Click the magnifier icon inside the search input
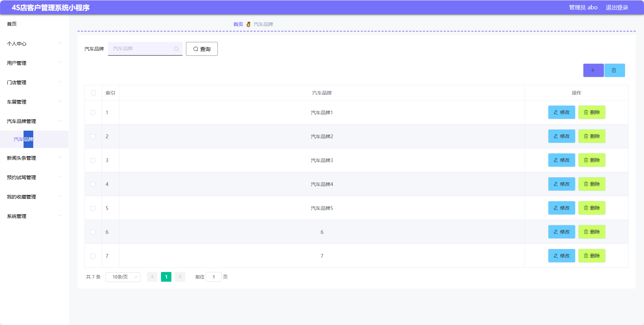 click(x=176, y=49)
